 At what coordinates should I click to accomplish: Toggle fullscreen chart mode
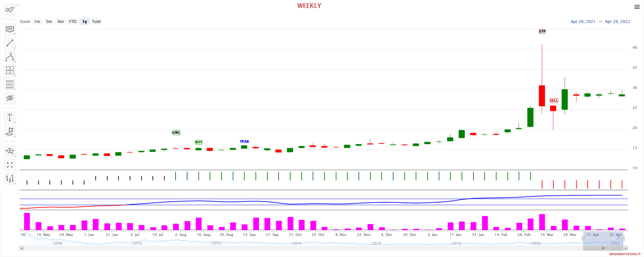pyautogui.click(x=10, y=165)
